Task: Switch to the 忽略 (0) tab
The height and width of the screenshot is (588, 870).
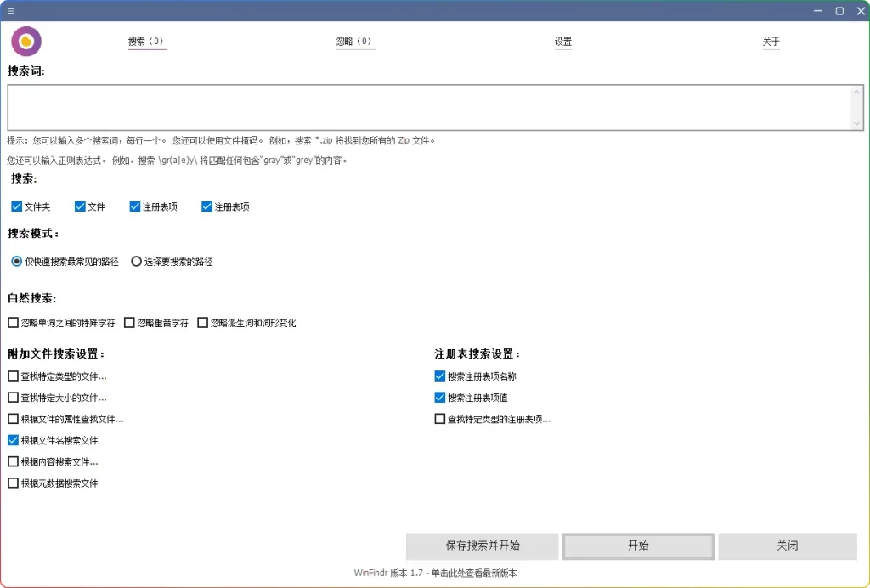Action: point(354,42)
